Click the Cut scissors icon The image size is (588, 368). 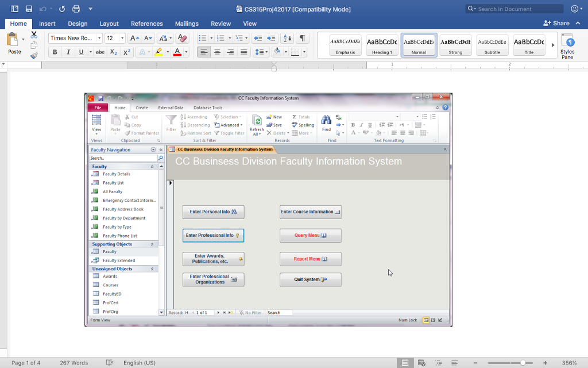(34, 35)
